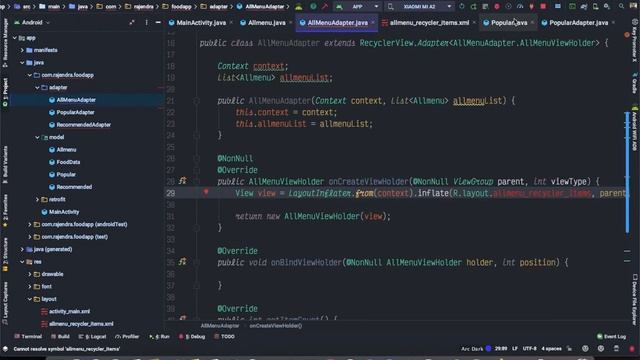The height and width of the screenshot is (360, 640).
Task: Click the UTF-8 encoding in status bar
Action: [x=530, y=349]
